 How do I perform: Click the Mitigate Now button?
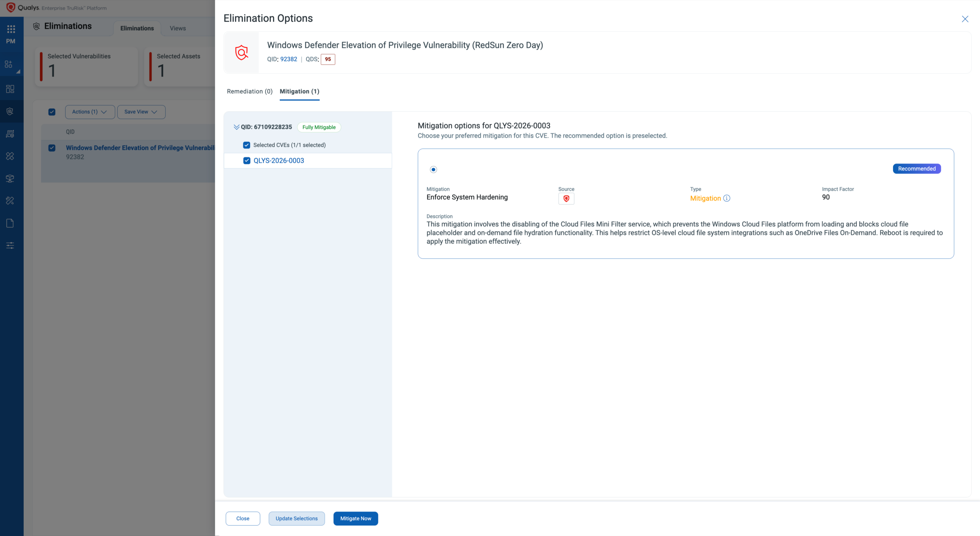coord(356,518)
